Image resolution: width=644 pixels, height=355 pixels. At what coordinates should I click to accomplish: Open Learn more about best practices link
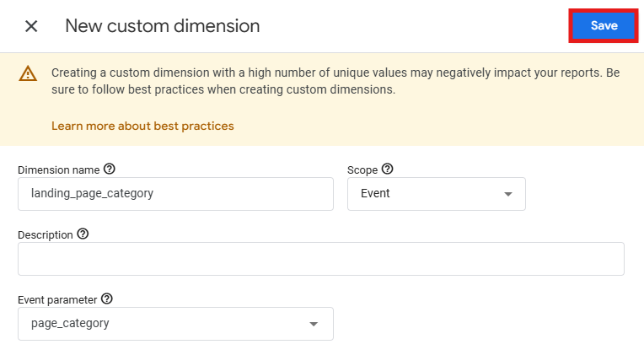point(142,126)
